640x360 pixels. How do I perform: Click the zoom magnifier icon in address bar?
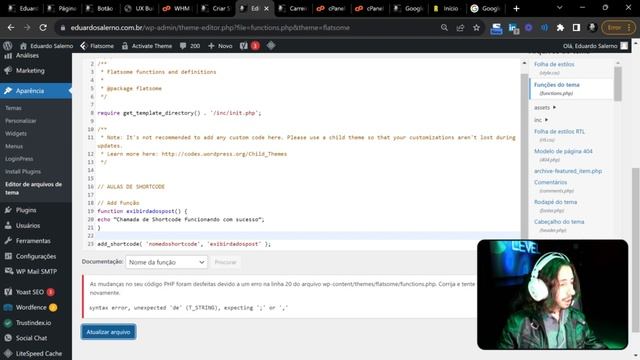point(444,27)
